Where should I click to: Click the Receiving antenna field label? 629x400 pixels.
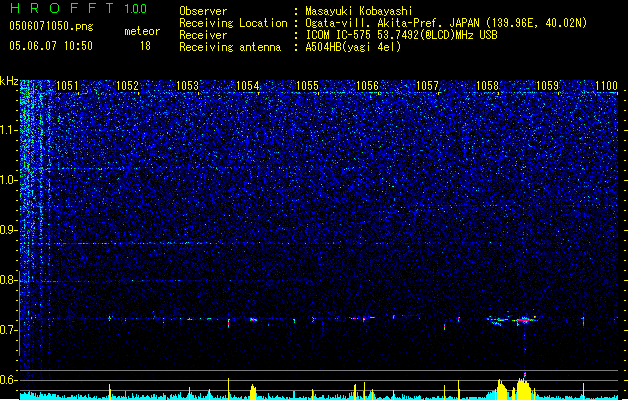point(230,47)
